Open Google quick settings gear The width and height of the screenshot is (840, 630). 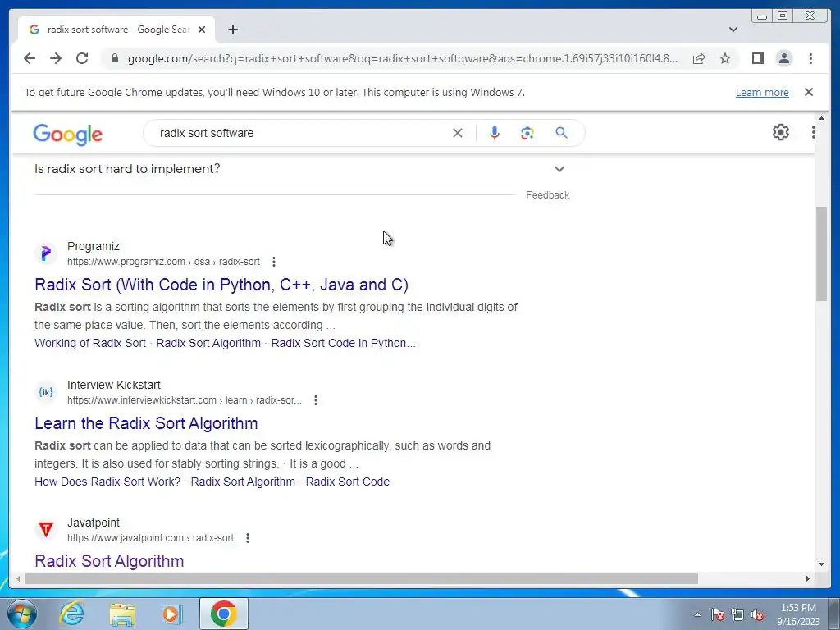pyautogui.click(x=781, y=132)
